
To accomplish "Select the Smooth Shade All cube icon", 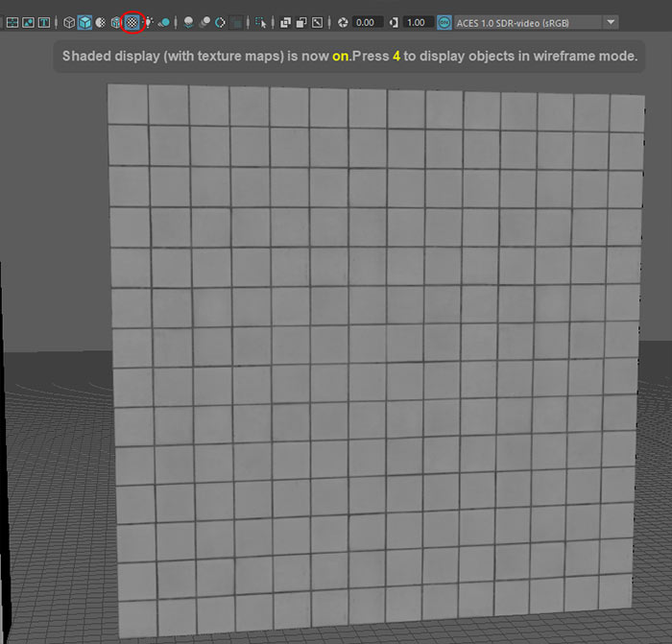I will (x=84, y=21).
